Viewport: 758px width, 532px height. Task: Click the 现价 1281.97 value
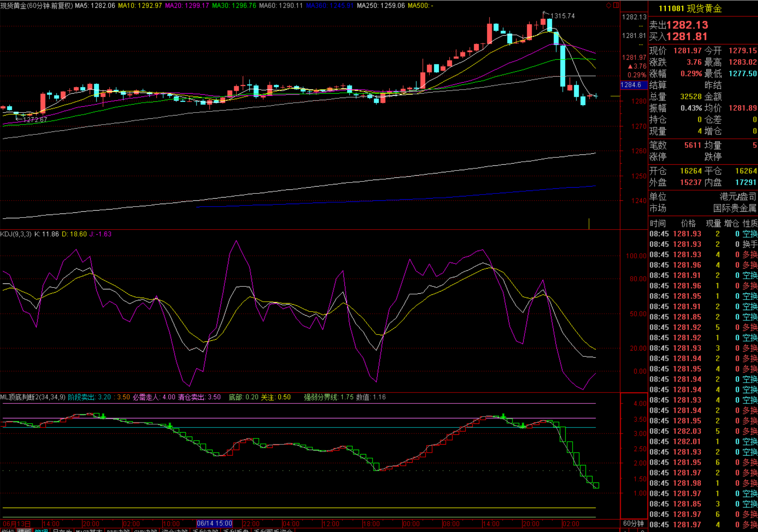687,51
